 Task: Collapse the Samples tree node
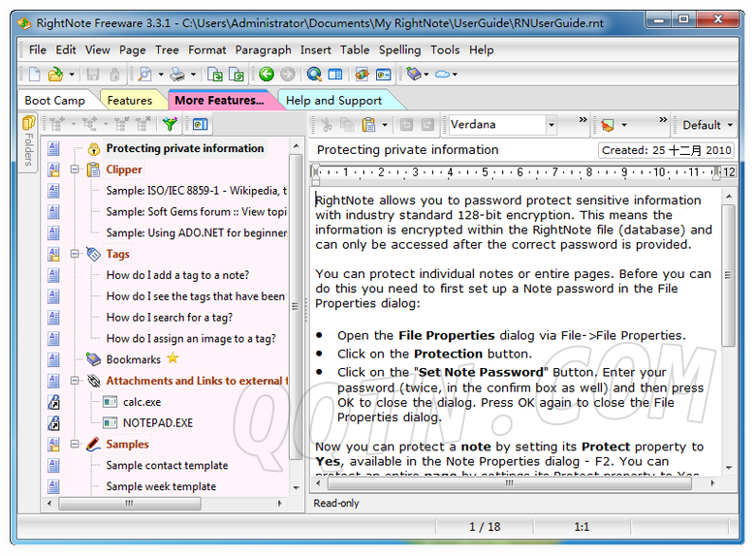pyautogui.click(x=75, y=445)
